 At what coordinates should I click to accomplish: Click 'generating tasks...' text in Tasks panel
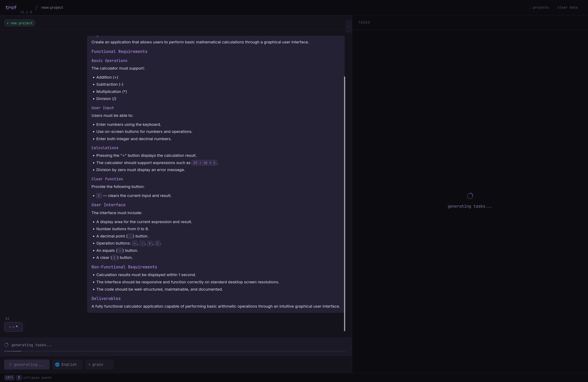pyautogui.click(x=470, y=206)
